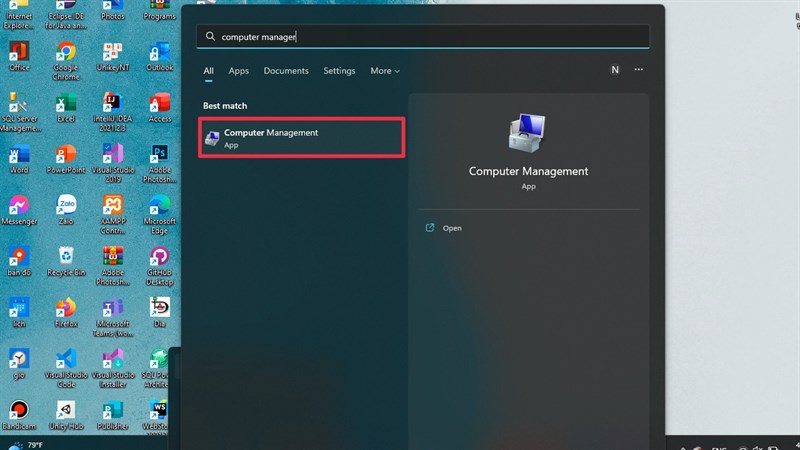The height and width of the screenshot is (450, 800).
Task: Open Google Chrome desktop shortcut
Action: (66, 54)
